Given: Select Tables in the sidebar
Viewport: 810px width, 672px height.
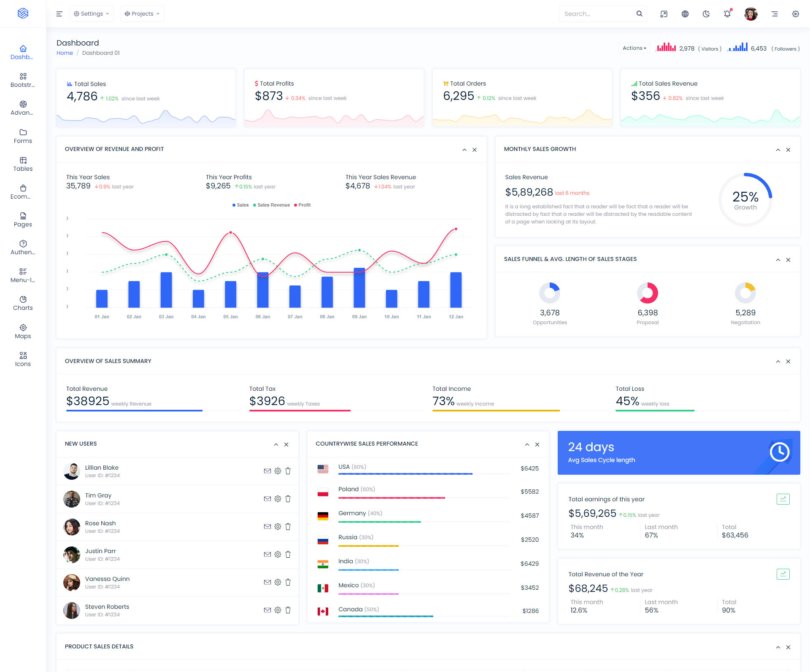Looking at the screenshot, I should tap(23, 164).
